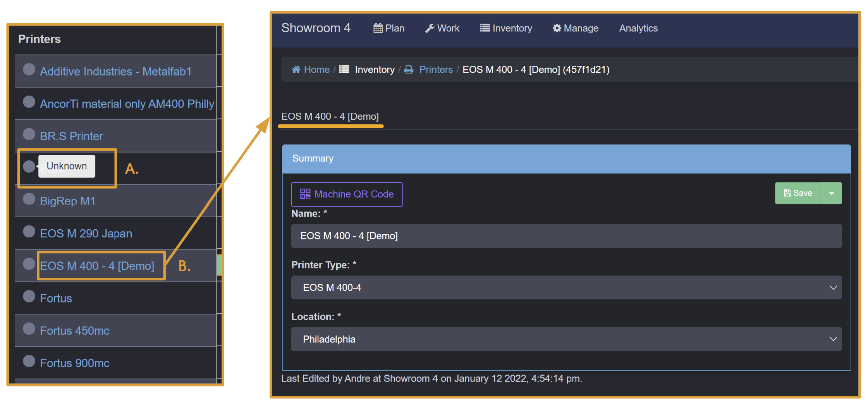Open the Plan menu

coord(389,28)
